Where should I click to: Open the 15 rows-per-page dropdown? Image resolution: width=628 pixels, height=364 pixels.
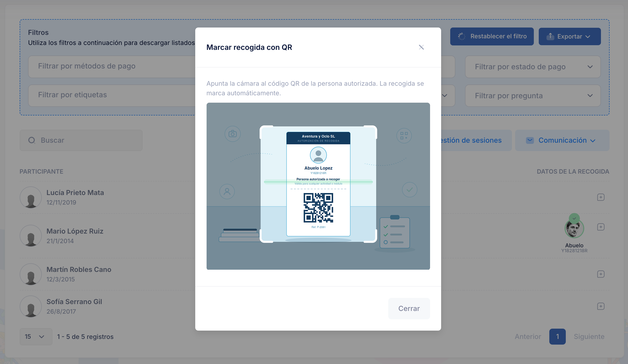coord(36,336)
